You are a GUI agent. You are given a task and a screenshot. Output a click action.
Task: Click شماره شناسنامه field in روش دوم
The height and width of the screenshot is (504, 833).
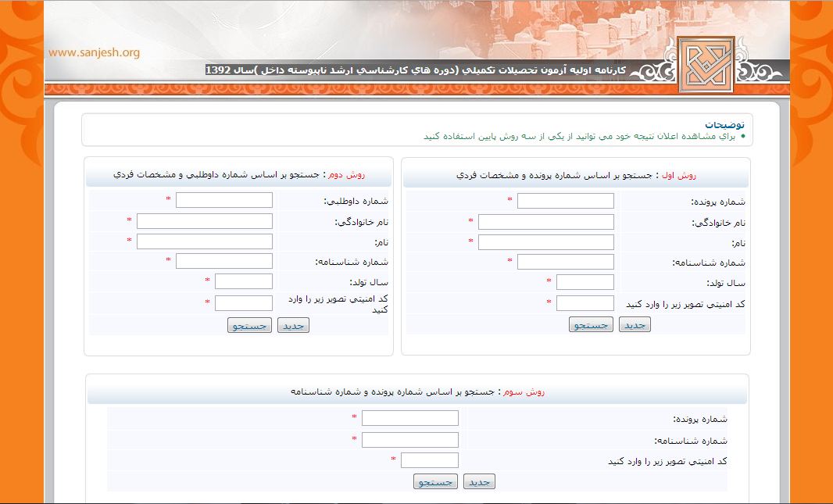[223, 261]
